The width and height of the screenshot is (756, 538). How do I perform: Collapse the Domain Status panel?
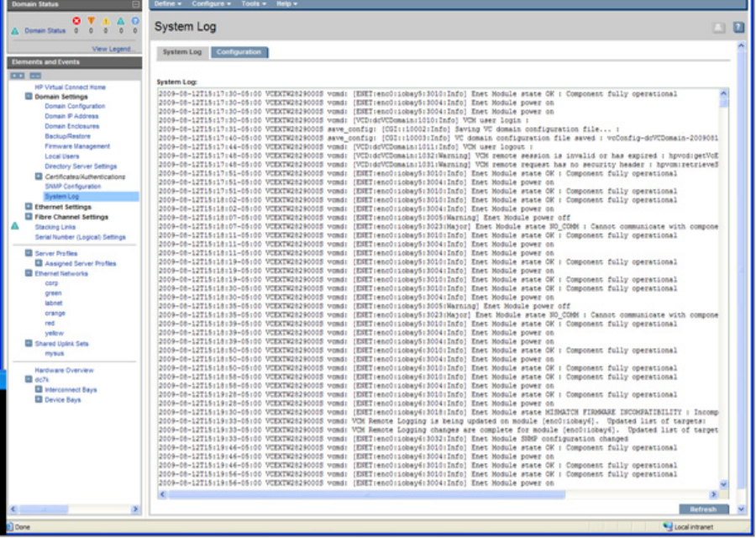[x=136, y=4]
